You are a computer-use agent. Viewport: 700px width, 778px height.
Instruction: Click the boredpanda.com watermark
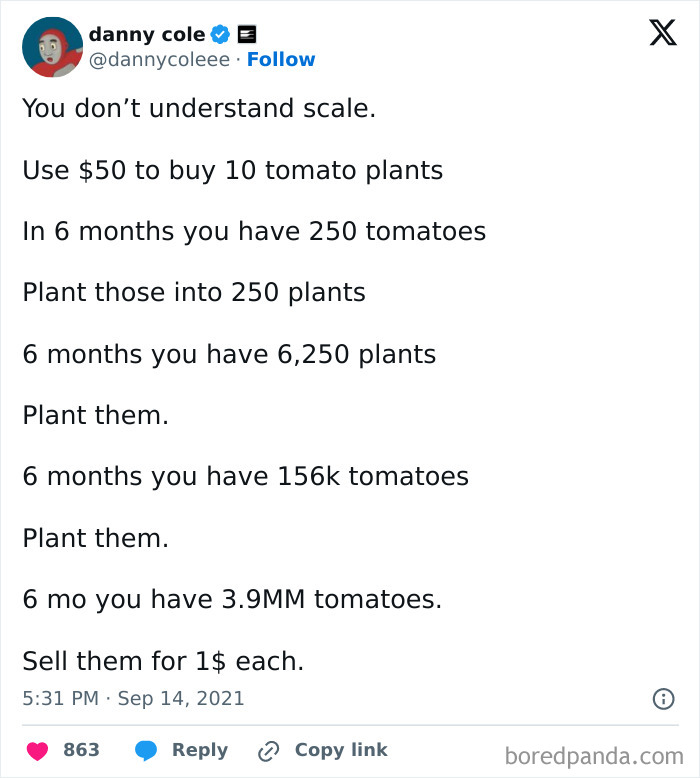(x=593, y=755)
